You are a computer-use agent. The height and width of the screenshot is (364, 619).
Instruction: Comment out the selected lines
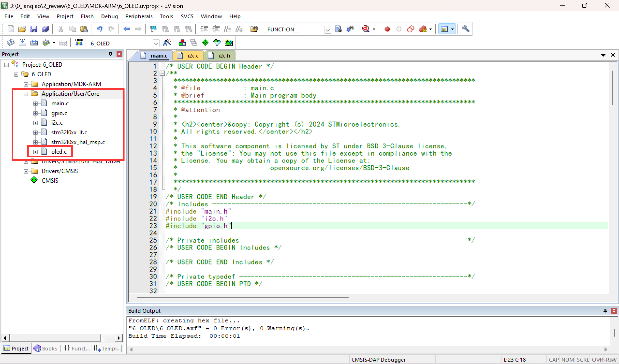[227, 29]
